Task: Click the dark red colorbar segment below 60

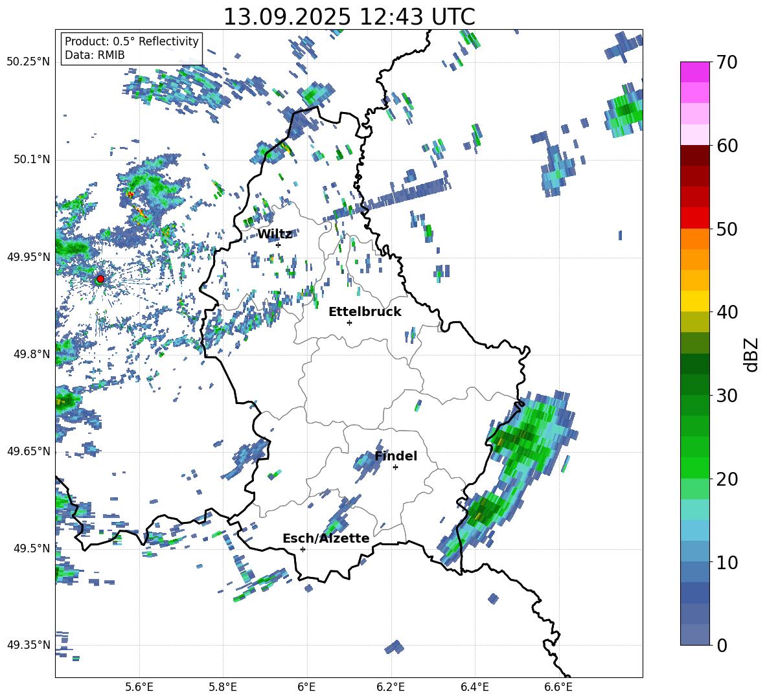Action: pos(694,155)
